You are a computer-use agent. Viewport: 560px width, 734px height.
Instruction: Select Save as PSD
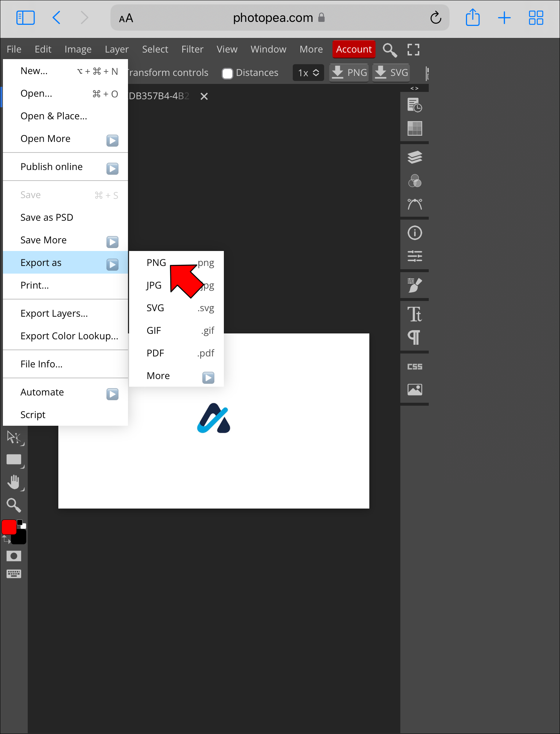[65, 217]
